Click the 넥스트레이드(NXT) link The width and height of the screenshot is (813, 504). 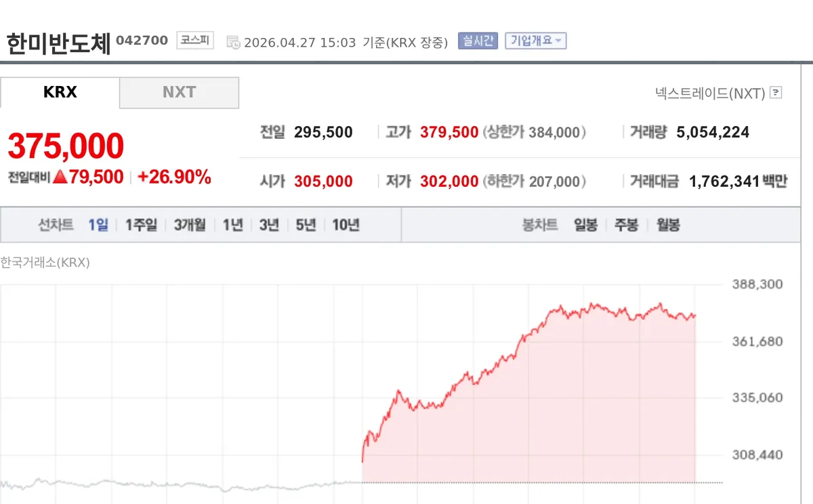(710, 93)
